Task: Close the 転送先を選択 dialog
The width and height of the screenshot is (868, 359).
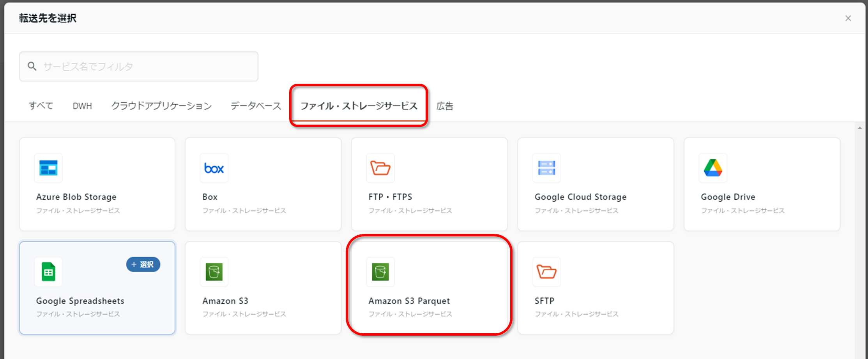Action: [848, 18]
